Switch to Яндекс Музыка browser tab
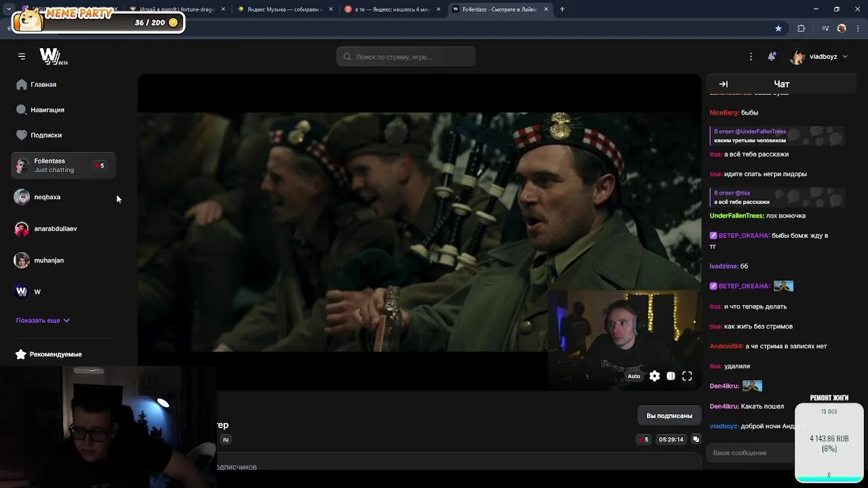Viewport: 868px width, 488px height. 285,9
